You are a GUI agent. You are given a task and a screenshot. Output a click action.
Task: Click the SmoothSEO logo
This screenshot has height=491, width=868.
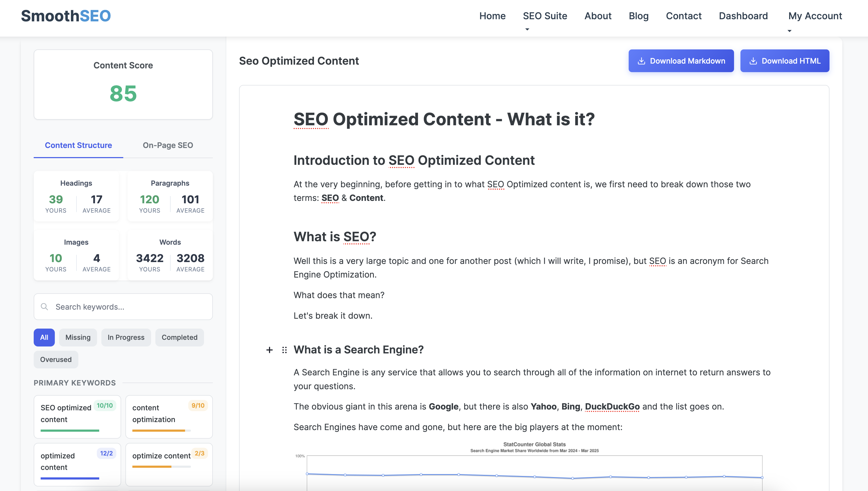(66, 16)
